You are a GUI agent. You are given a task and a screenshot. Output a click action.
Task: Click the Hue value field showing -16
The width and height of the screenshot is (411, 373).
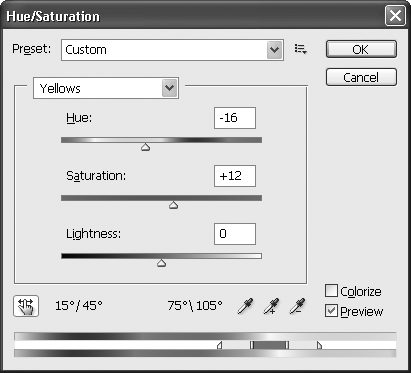(235, 118)
